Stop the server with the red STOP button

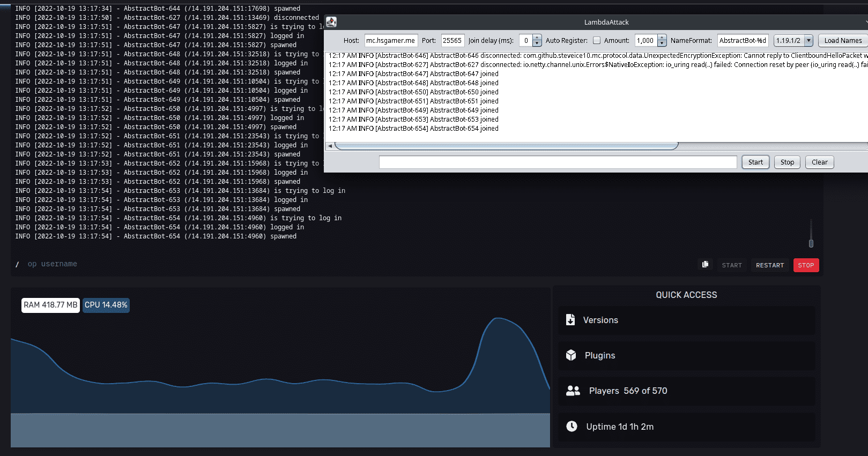click(806, 265)
